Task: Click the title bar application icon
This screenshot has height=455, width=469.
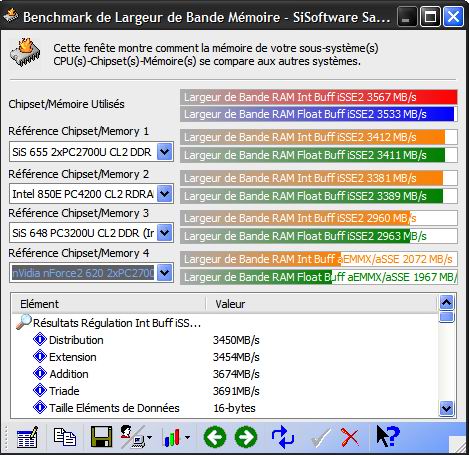Action: tap(11, 16)
